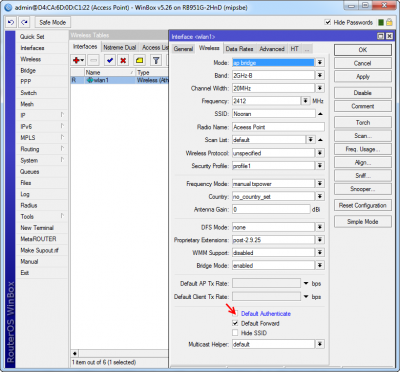Toggle the Safe Mode button

click(x=52, y=23)
